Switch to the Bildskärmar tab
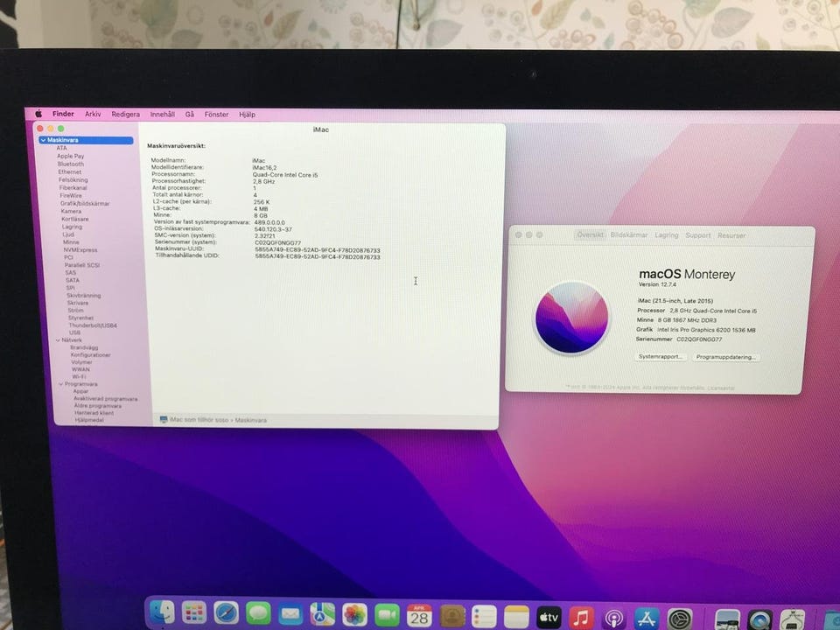 pyautogui.click(x=629, y=235)
